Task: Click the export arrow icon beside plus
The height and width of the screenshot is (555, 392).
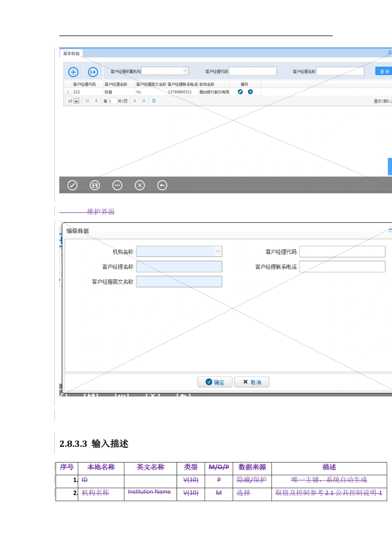Action: click(x=93, y=72)
